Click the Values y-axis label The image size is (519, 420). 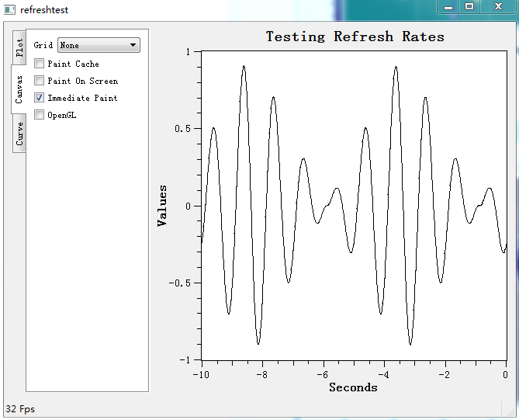(162, 206)
